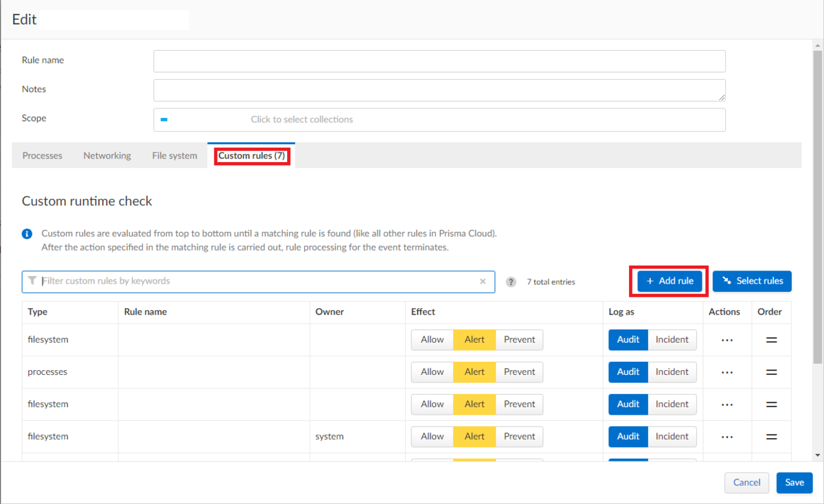This screenshot has height=504, width=824.
Task: Focus the Notes text area
Action: [x=439, y=90]
